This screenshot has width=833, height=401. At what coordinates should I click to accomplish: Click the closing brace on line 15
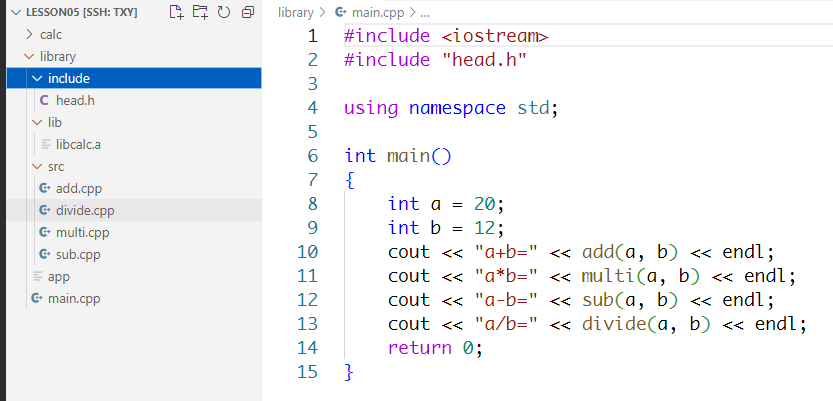coord(349,372)
